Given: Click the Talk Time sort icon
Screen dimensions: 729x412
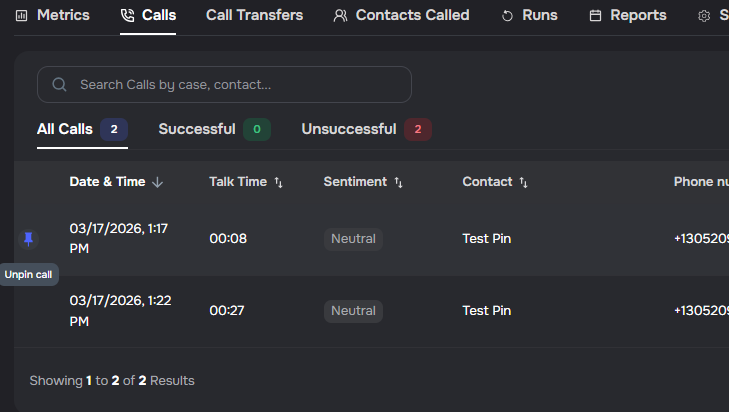Looking at the screenshot, I should (x=279, y=182).
